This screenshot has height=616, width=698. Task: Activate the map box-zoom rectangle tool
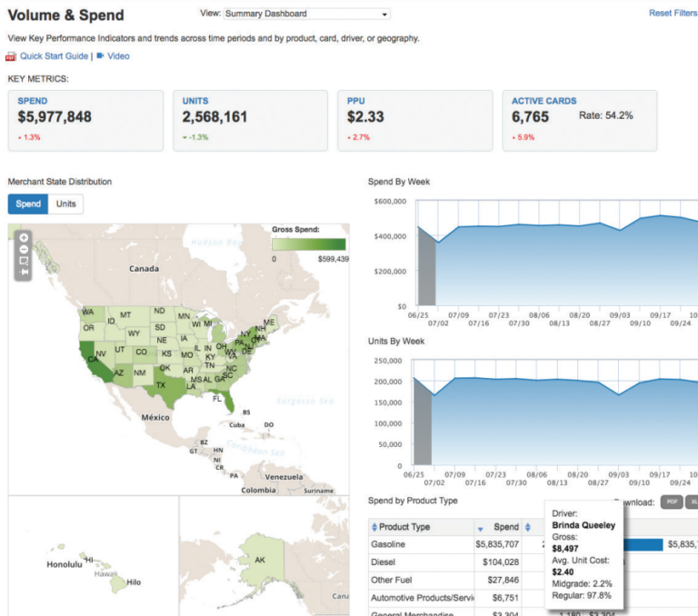24,261
